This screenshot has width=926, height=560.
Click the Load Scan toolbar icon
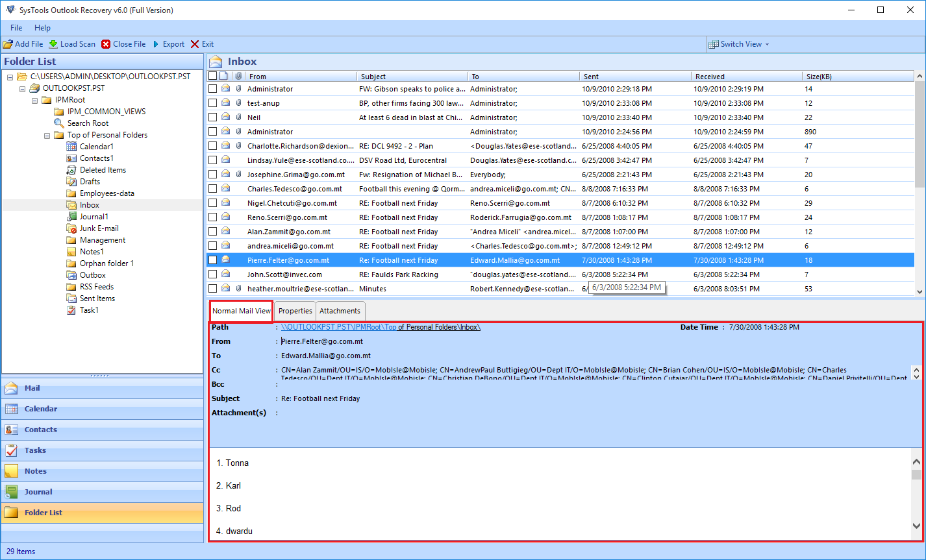click(53, 44)
